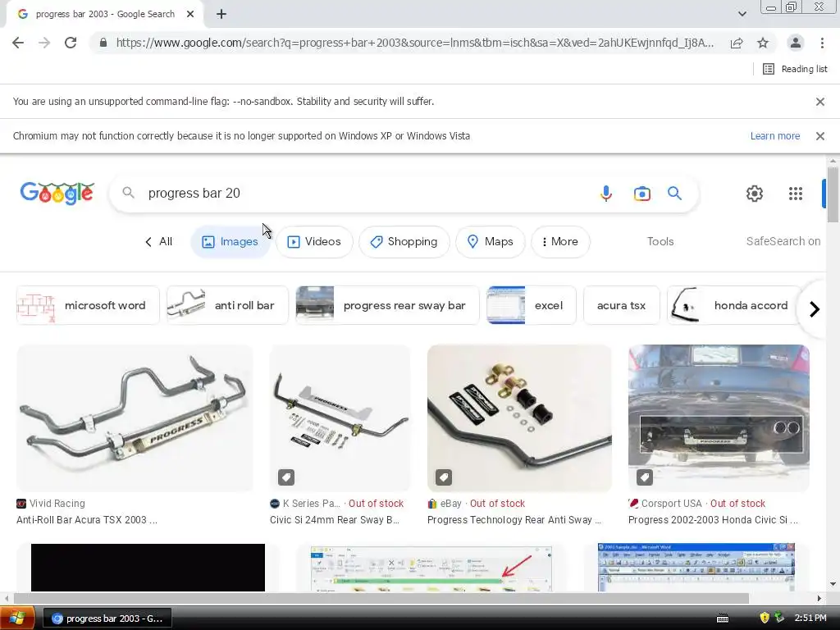Screen dimensions: 840x630
Task: View site lock security info
Action: (103, 43)
